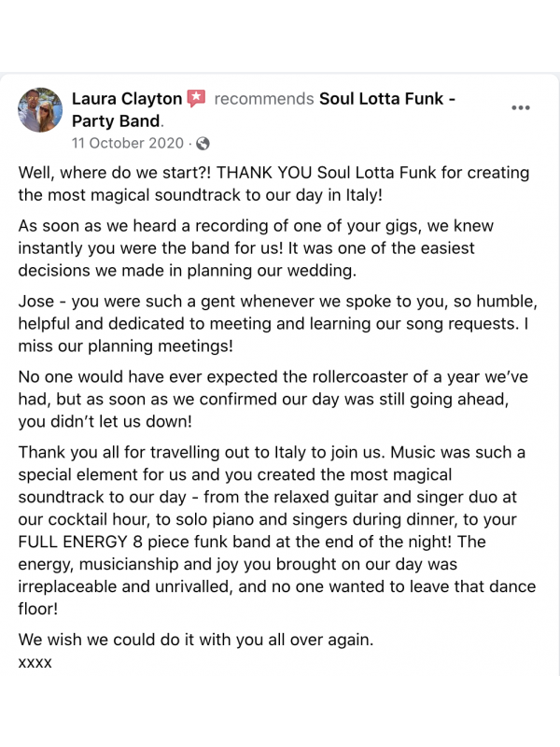This screenshot has width=560, height=747.
Task: Click the Laura Clayton name link
Action: [x=125, y=98]
